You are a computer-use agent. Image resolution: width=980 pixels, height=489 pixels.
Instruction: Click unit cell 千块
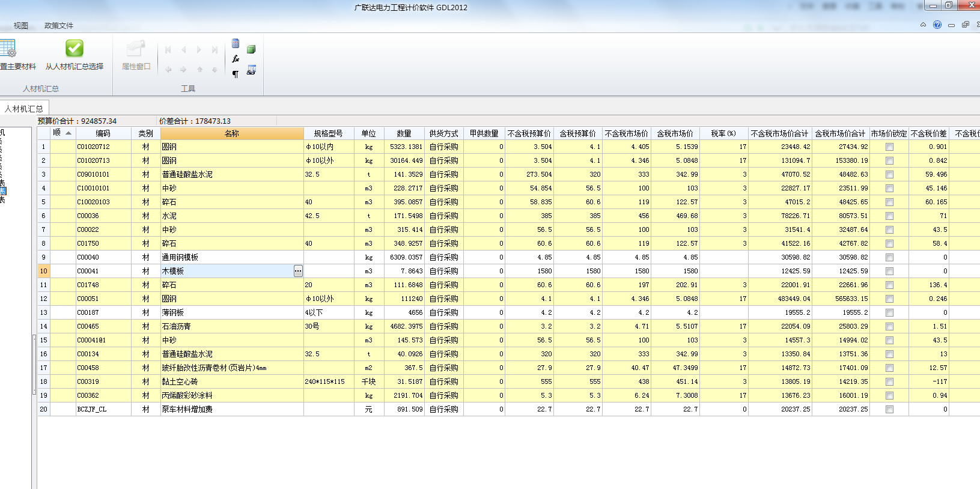tap(369, 381)
